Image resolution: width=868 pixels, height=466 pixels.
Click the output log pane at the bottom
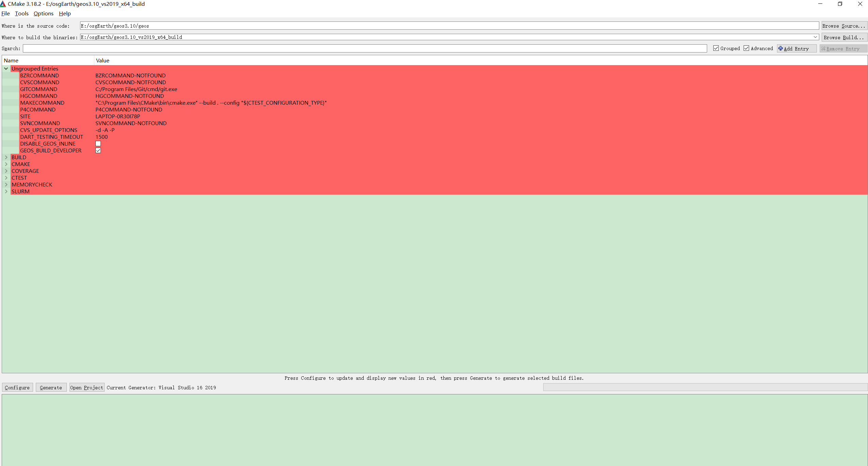pos(435,430)
